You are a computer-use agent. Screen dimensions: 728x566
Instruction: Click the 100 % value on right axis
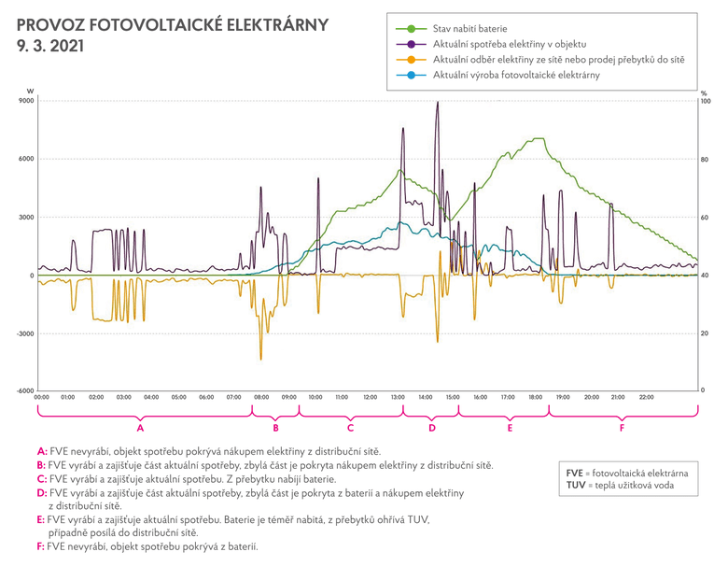click(x=706, y=101)
